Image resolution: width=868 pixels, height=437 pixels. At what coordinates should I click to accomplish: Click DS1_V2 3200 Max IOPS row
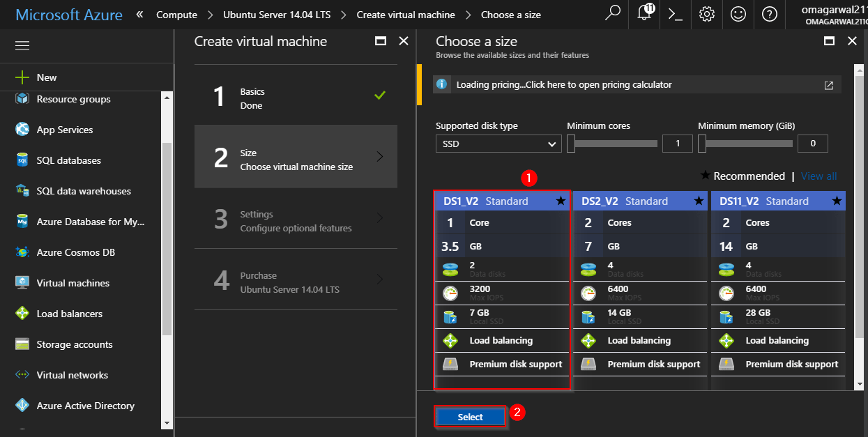pyautogui.click(x=502, y=293)
